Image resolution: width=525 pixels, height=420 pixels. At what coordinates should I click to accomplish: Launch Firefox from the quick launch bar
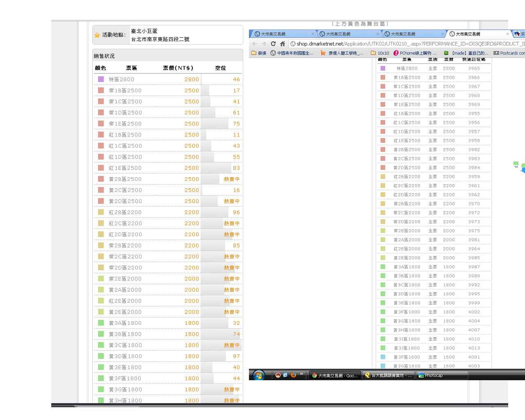293,375
